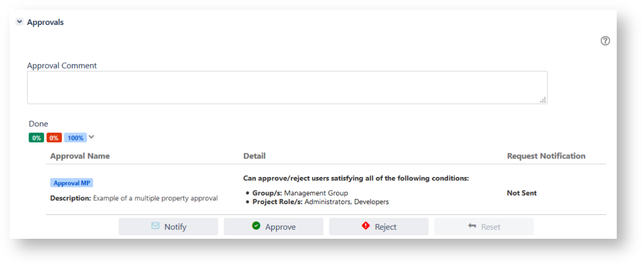Click the red 0% rejected badge
Screen dimensions: 644x266
click(x=54, y=138)
